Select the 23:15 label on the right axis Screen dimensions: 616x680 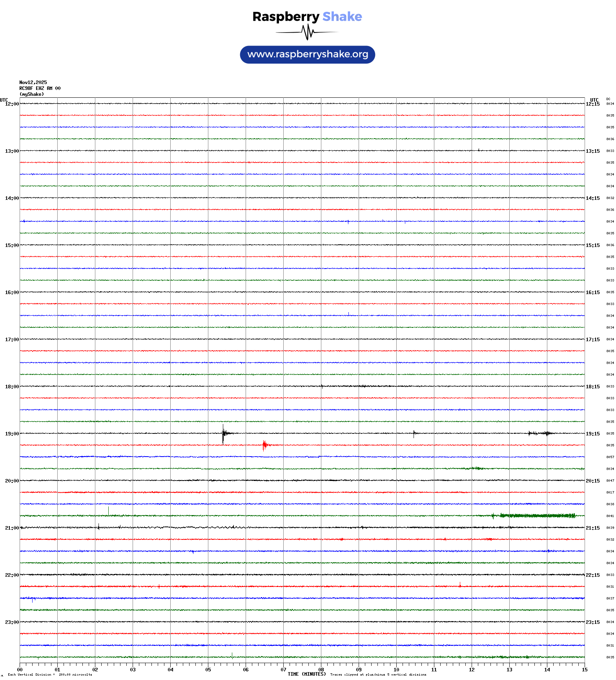click(x=592, y=622)
